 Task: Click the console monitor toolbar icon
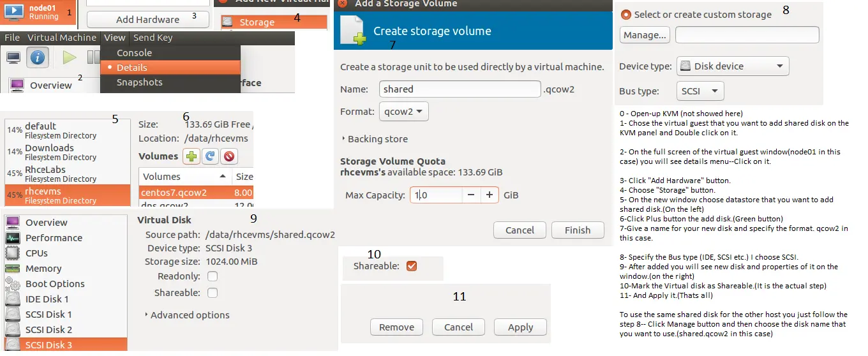click(x=13, y=58)
